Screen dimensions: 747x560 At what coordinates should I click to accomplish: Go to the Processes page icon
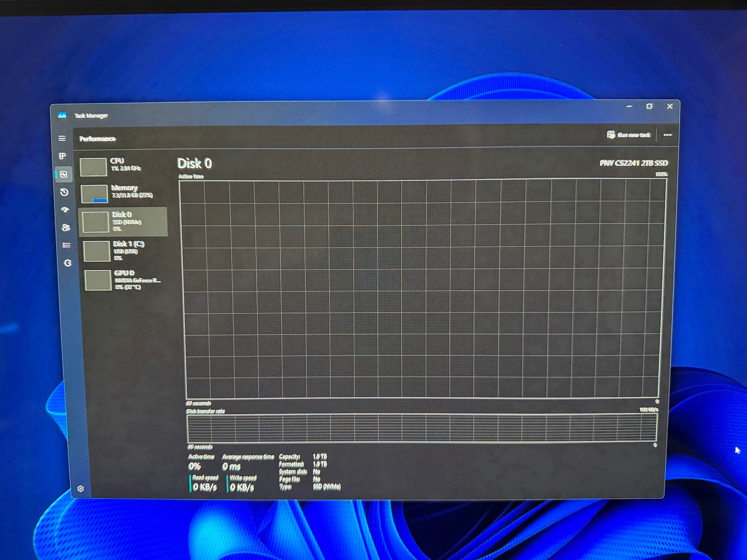pos(63,156)
